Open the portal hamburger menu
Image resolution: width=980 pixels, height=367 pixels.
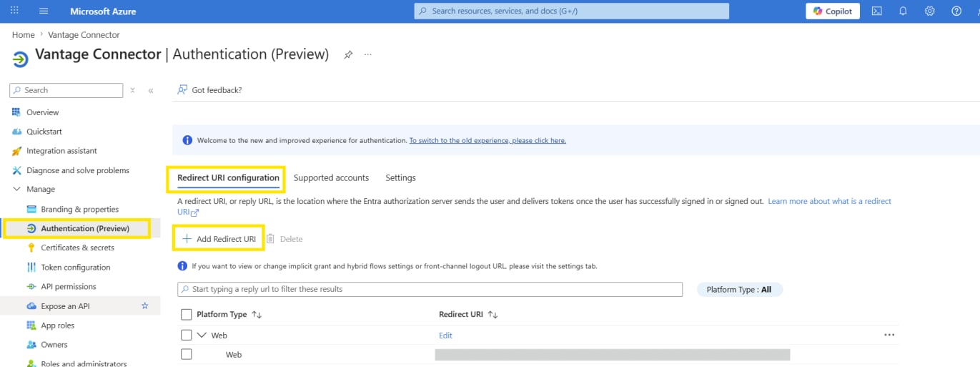click(x=44, y=11)
